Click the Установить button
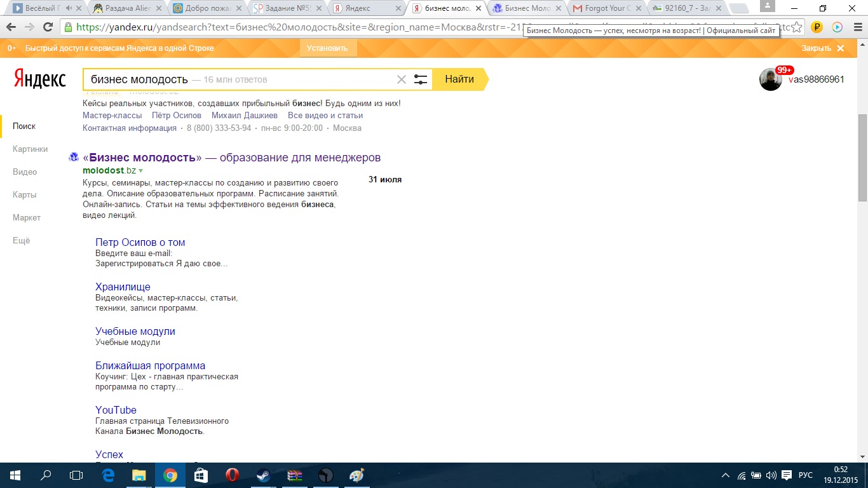The height and width of the screenshot is (488, 868). (x=327, y=48)
